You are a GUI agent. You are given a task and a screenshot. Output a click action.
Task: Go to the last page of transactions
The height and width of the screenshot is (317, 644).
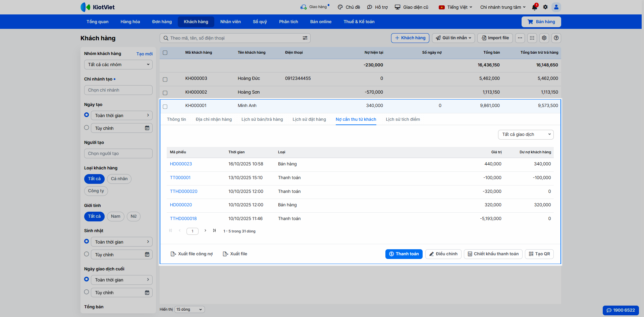point(214,231)
